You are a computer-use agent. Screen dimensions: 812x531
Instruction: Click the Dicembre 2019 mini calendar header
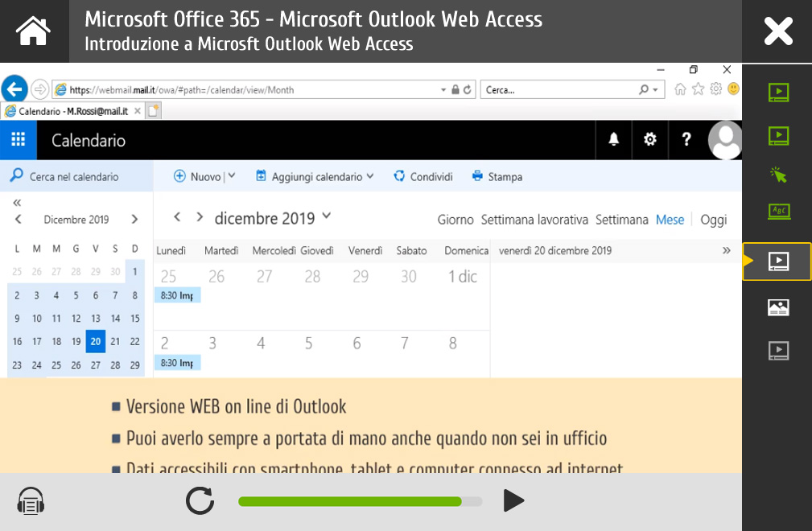click(x=76, y=220)
